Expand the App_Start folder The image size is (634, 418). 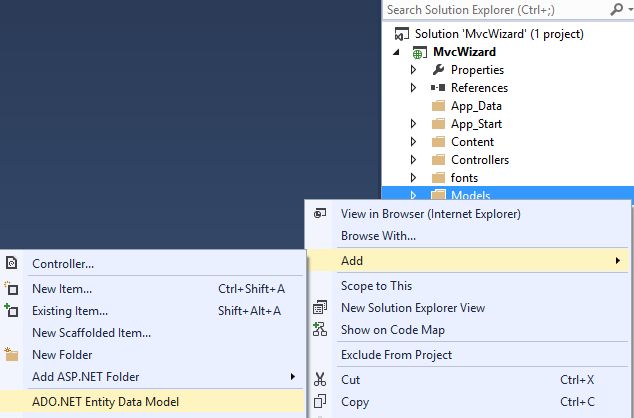pos(413,123)
